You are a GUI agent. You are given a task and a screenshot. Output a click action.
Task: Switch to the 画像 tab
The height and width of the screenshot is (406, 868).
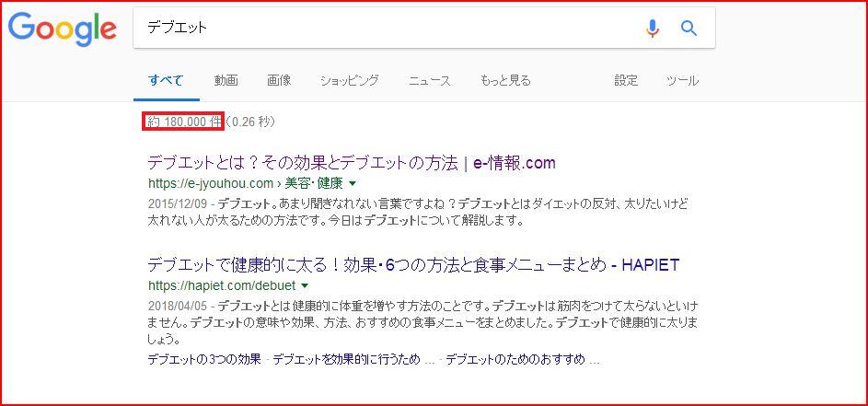click(279, 81)
